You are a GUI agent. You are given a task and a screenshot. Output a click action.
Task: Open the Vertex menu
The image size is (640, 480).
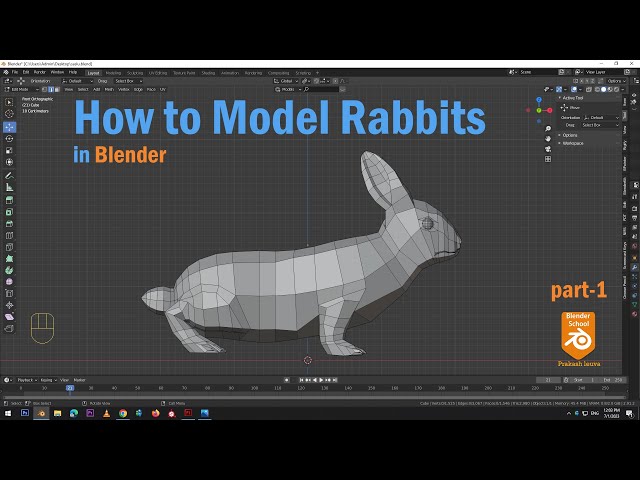tap(123, 89)
